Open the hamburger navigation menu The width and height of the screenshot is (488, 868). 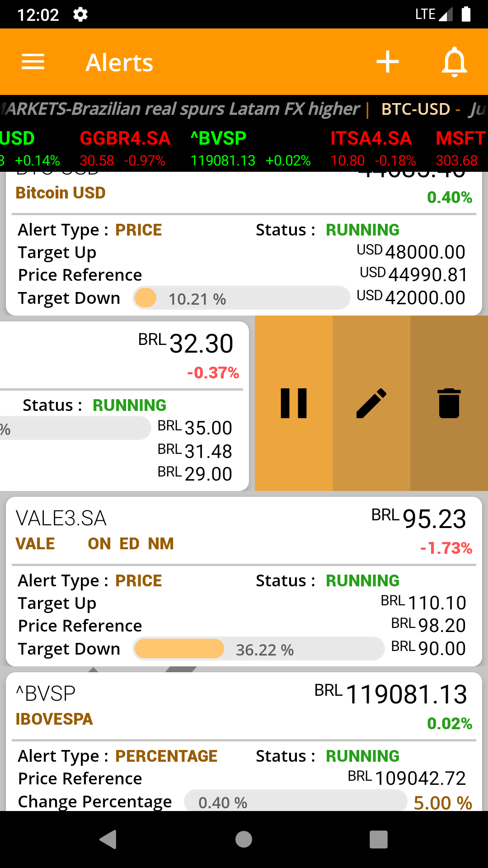[x=33, y=62]
